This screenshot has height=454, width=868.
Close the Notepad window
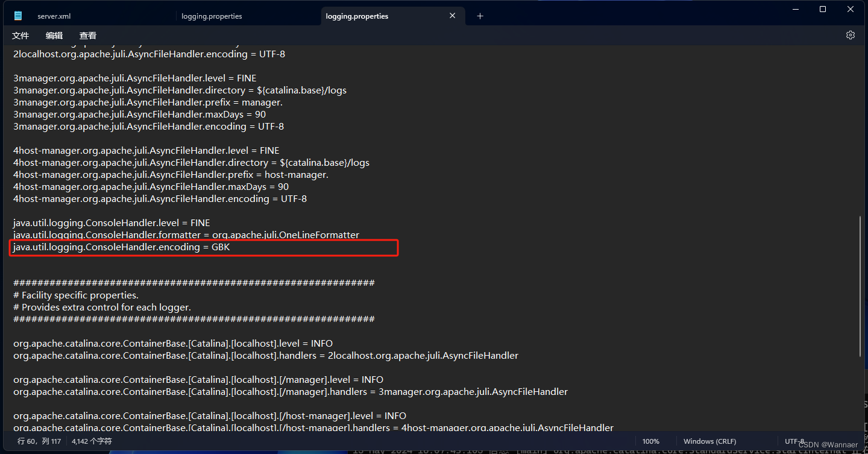pos(851,9)
